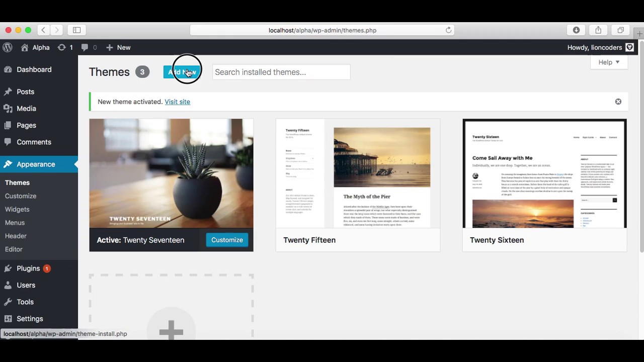
Task: Open the Dashboard menu label
Action: [x=34, y=69]
